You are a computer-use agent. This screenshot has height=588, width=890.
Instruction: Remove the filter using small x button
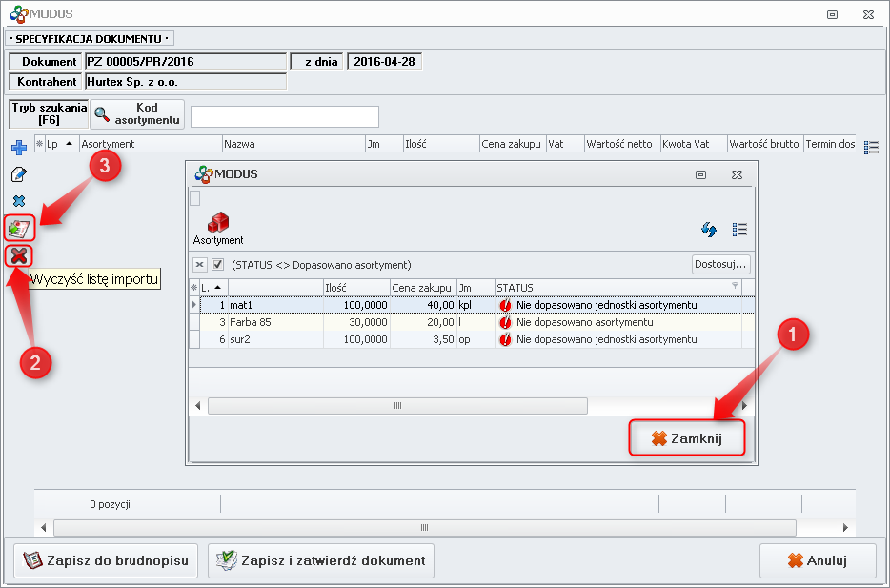[200, 264]
